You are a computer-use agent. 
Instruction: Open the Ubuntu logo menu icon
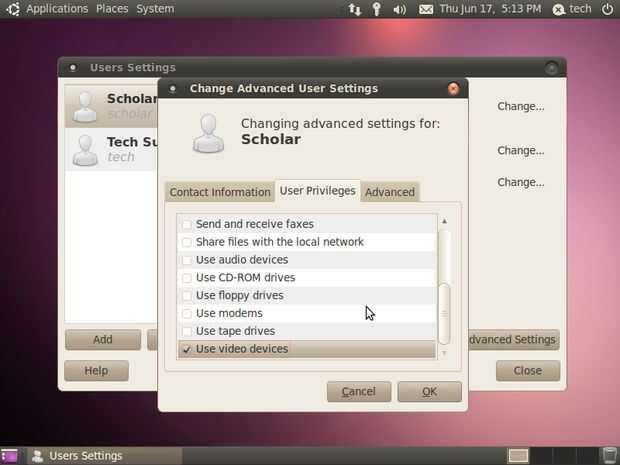point(12,9)
